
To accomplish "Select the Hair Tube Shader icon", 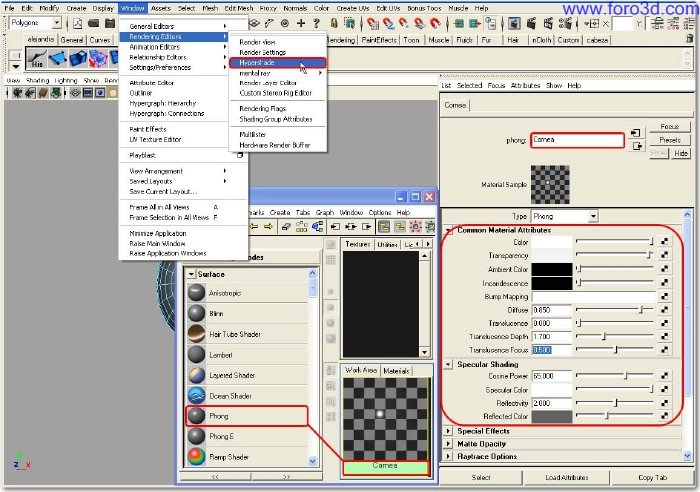I will [x=196, y=334].
